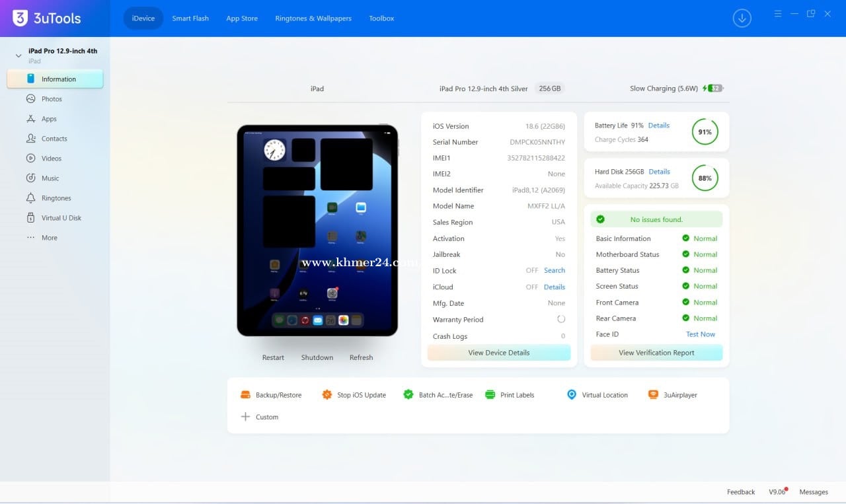This screenshot has height=504, width=846.
Task: Open the Ringtones & Wallpapers tab
Action: coord(313,18)
